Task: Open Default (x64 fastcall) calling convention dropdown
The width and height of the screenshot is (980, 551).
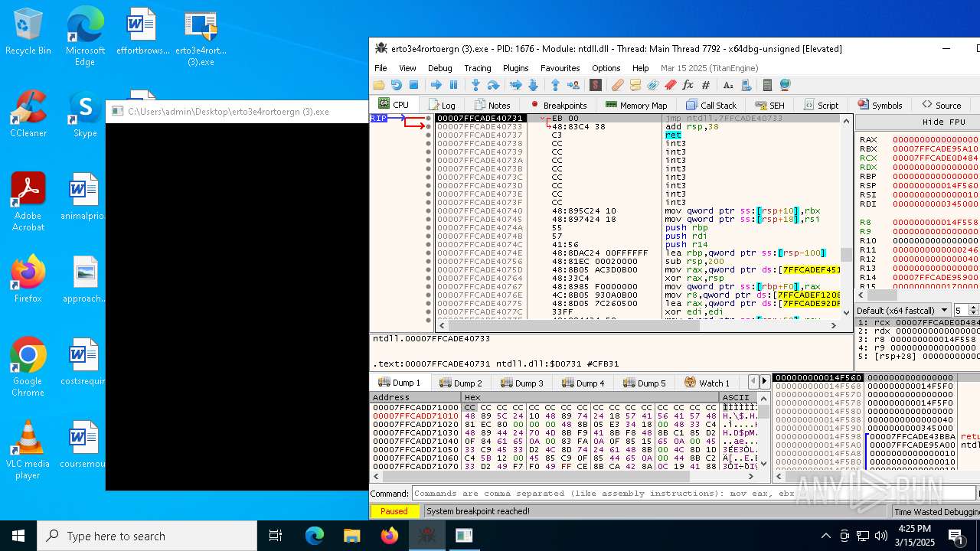Action: (x=902, y=310)
